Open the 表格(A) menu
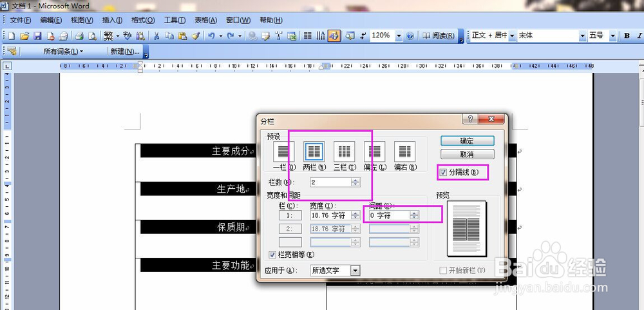 point(206,20)
